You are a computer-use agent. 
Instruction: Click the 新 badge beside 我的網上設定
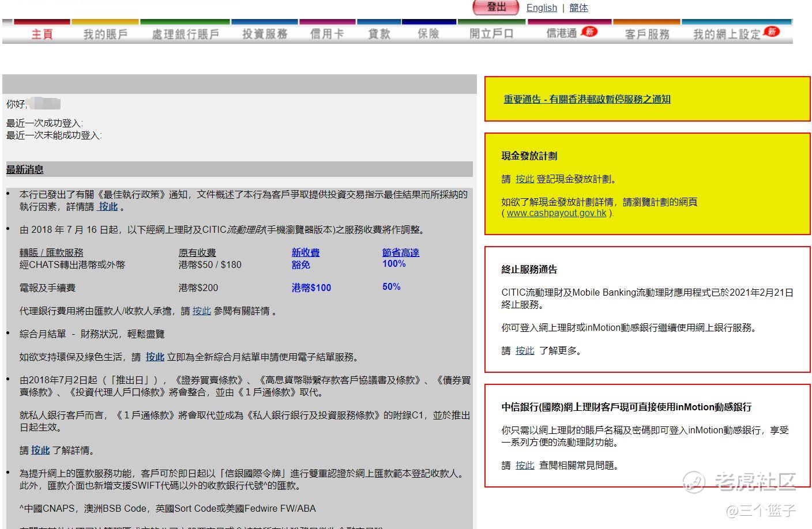click(x=771, y=31)
